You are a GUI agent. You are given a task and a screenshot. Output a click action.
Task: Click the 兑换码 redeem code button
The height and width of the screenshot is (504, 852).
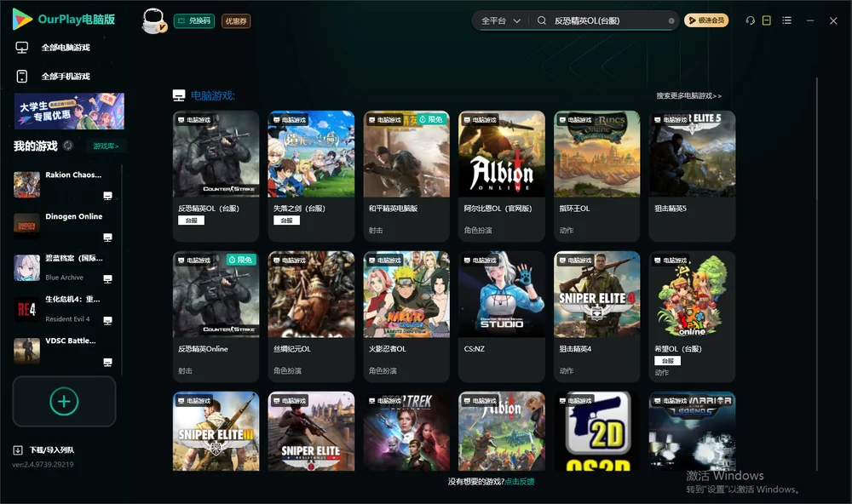point(194,21)
